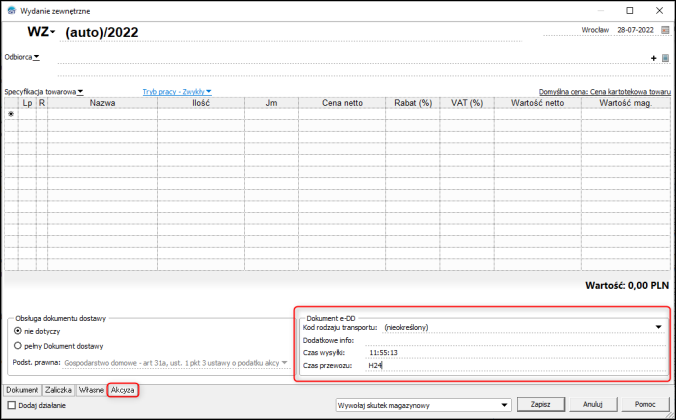Click the date value 28-07-2022
This screenshot has width=676, height=420.
tap(635, 30)
